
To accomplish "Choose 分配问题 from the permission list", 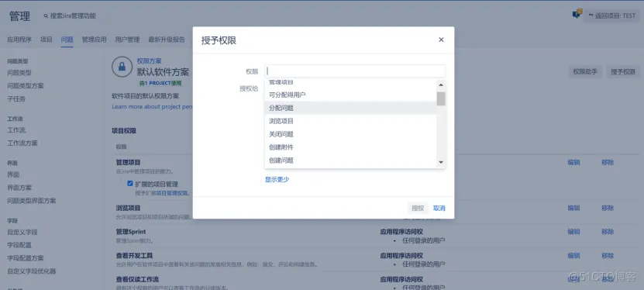I will click(x=350, y=108).
